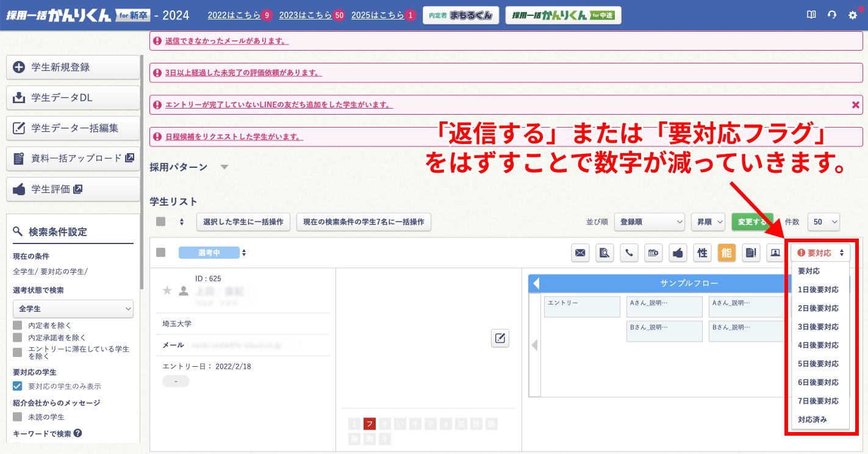Open the document search icon in the toolbar
Screen dimensions: 868x454
[604, 253]
